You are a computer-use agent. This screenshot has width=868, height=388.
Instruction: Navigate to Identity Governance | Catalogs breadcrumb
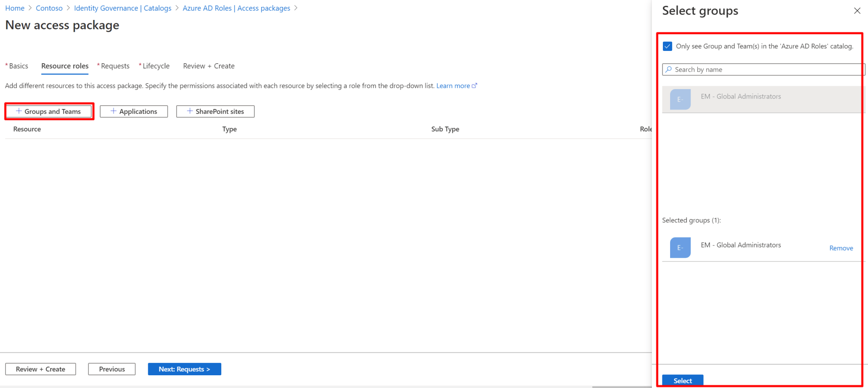coord(122,8)
